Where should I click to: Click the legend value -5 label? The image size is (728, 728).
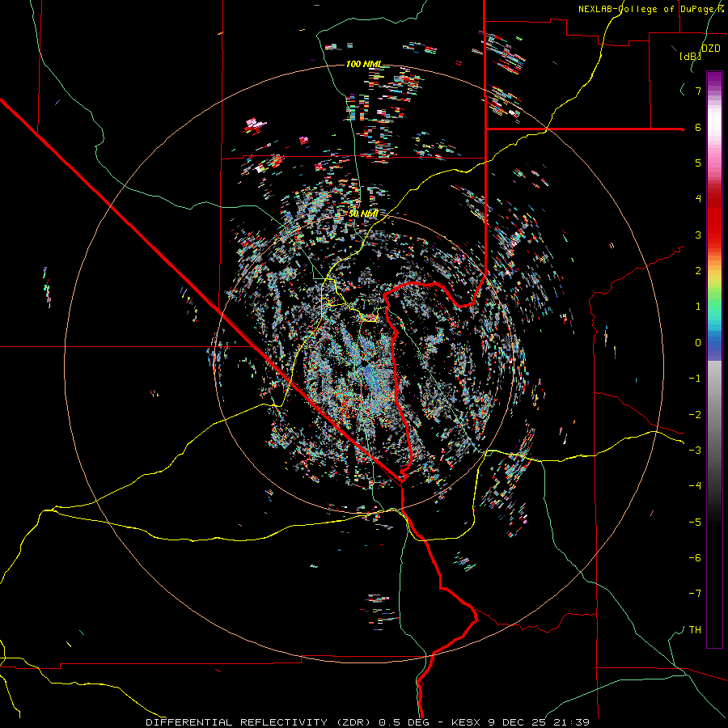click(695, 523)
